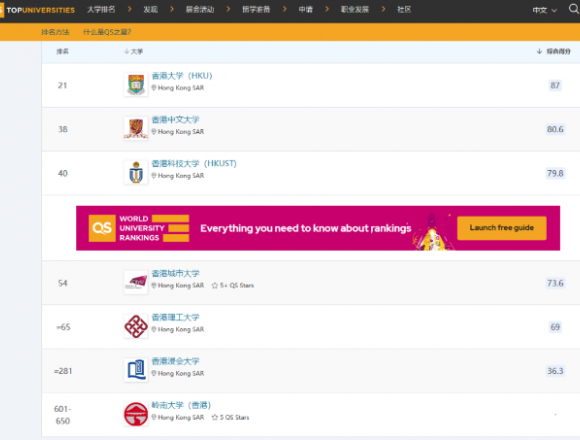The height and width of the screenshot is (440, 580).
Task: Open the 留学准备 menu
Action: pos(256,9)
